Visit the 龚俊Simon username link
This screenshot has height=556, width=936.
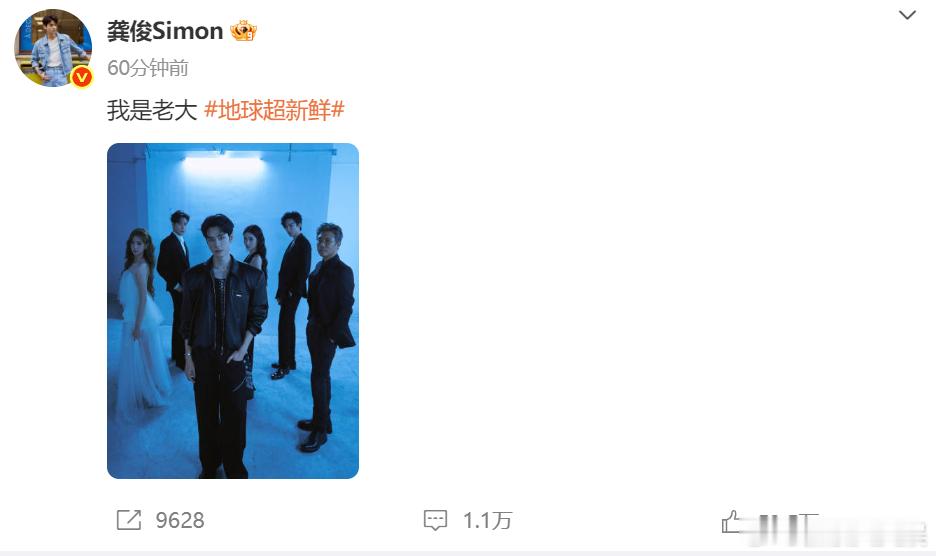click(165, 31)
